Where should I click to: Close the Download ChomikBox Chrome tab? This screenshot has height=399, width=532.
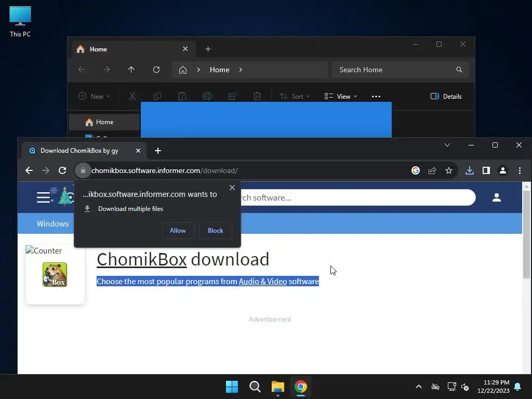click(138, 151)
